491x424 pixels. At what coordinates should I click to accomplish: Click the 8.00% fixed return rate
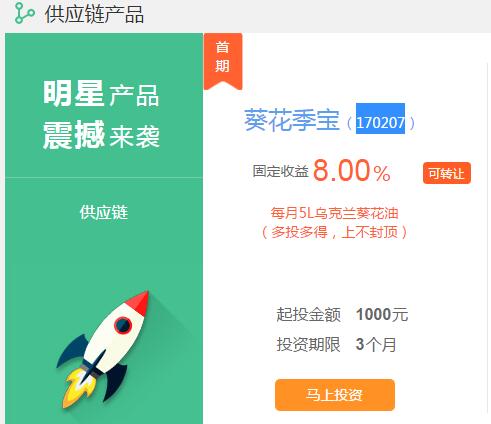[x=351, y=171]
